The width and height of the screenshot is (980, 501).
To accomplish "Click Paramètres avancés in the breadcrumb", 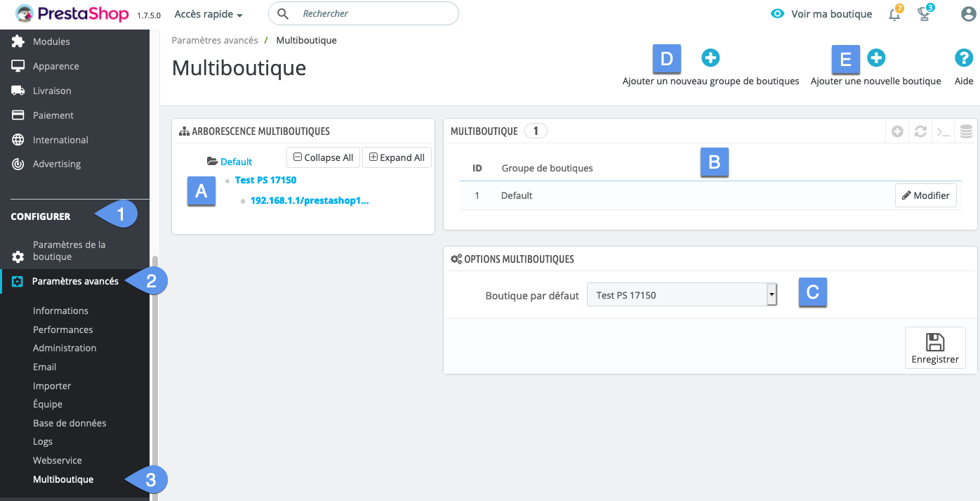I will click(215, 40).
